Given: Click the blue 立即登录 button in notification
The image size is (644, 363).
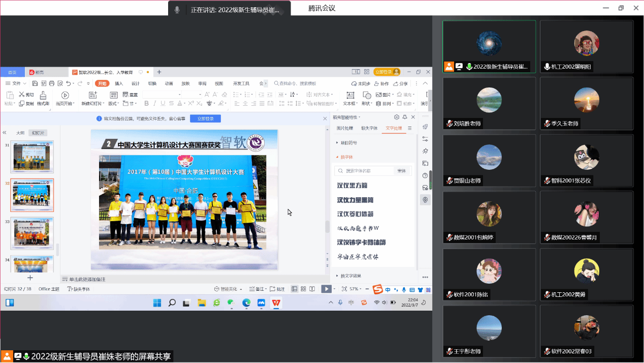Looking at the screenshot, I should tap(205, 118).
